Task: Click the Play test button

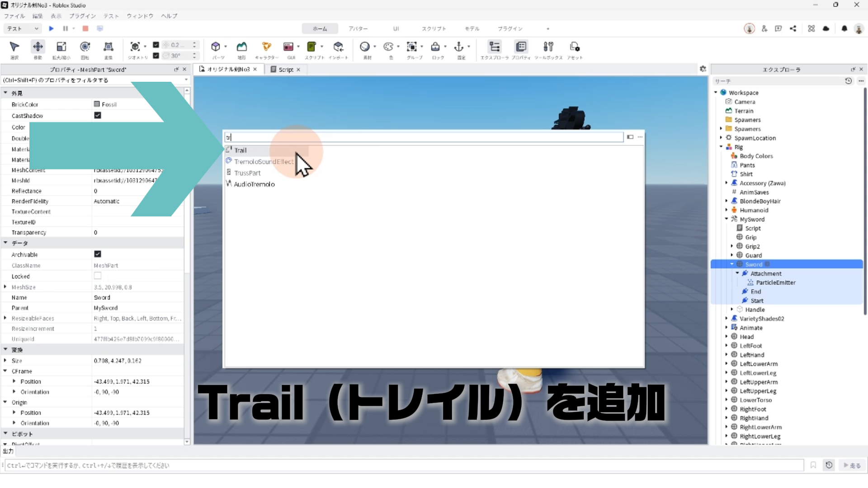Action: click(x=52, y=28)
